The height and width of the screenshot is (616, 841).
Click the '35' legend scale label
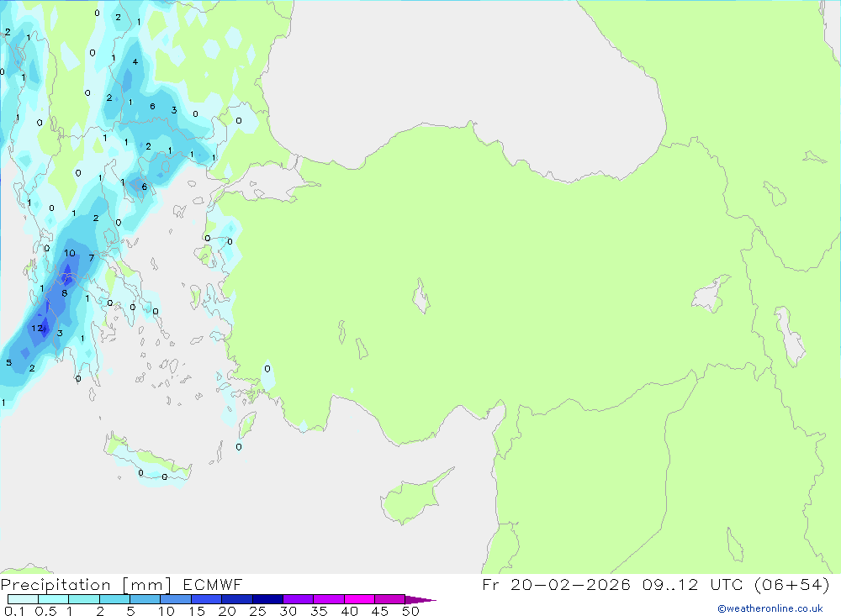click(319, 611)
